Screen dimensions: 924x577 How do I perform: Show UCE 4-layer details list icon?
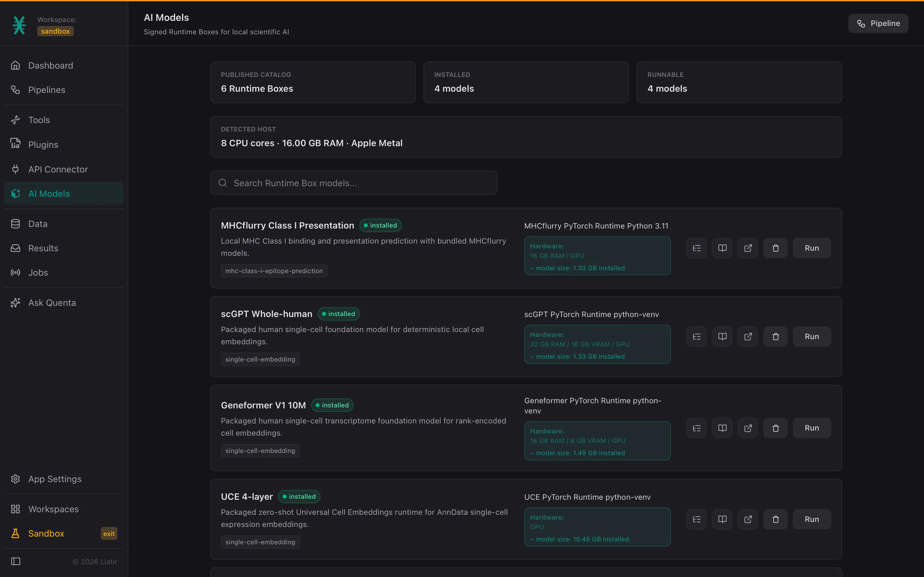coord(697,519)
